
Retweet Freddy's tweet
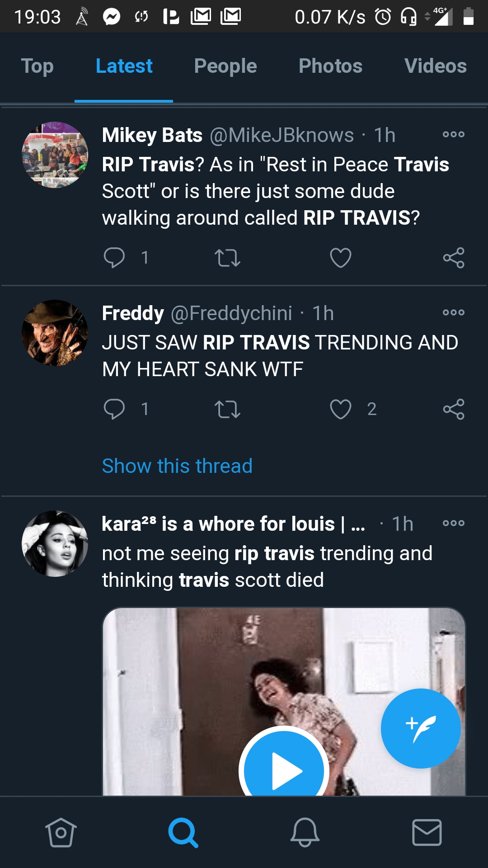coord(227,409)
